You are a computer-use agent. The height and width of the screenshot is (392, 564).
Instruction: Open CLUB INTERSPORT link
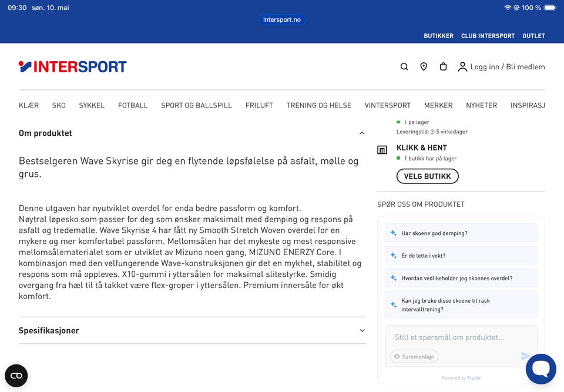tap(488, 36)
